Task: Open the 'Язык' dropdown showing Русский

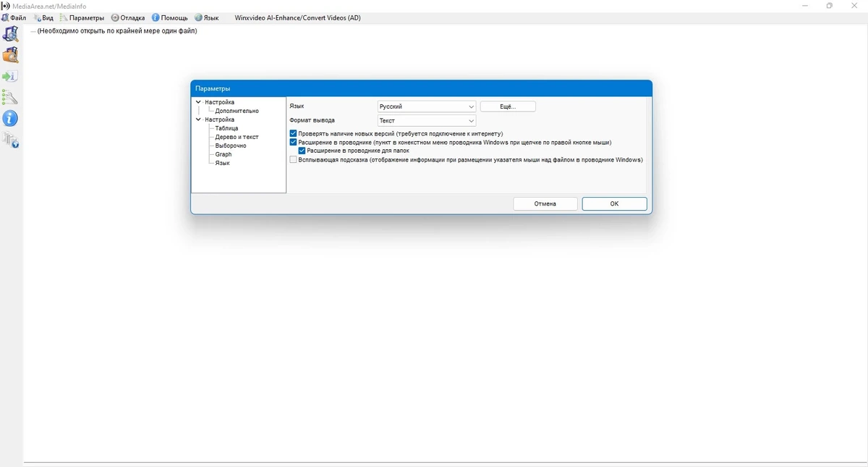Action: pos(427,106)
